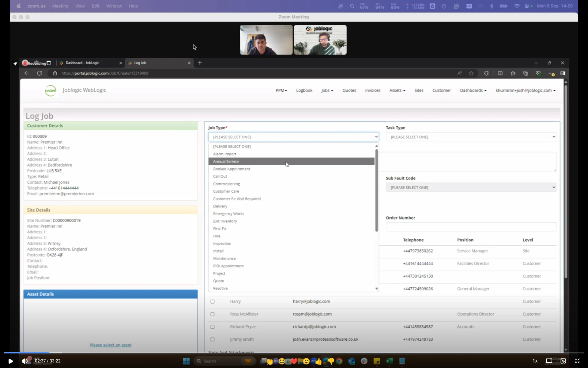This screenshot has height=368, width=588.
Task: Open the Logbook page
Action: 304,90
